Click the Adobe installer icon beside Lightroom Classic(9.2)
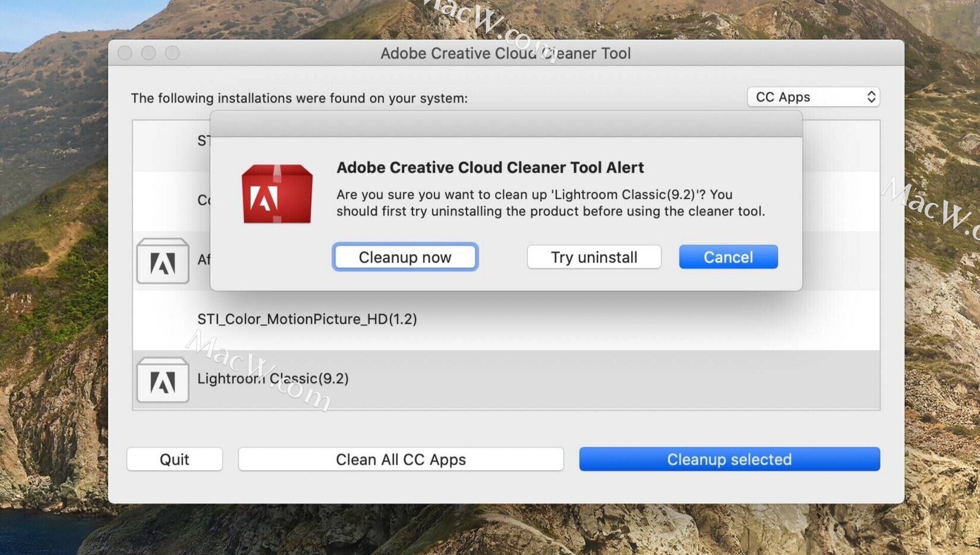The width and height of the screenshot is (980, 555). tap(162, 380)
